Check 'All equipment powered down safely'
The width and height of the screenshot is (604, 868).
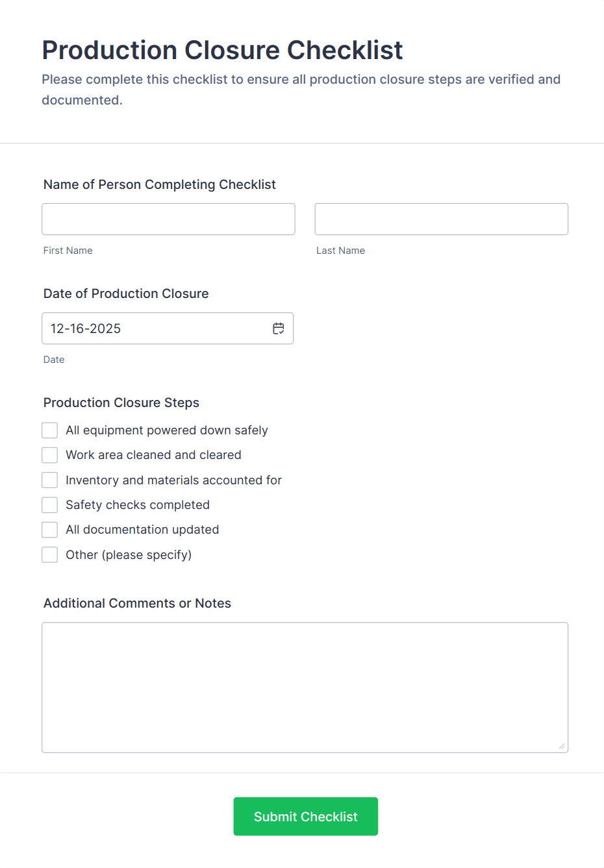[x=49, y=430]
